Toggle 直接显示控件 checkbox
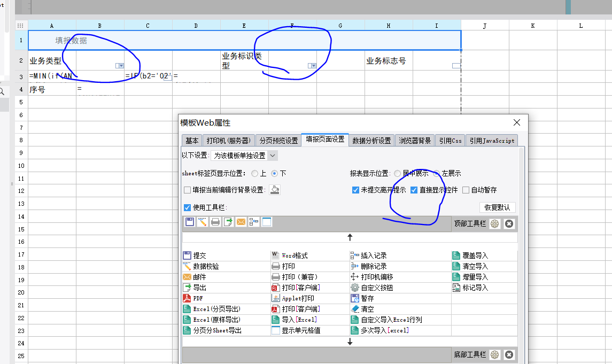 click(x=414, y=190)
